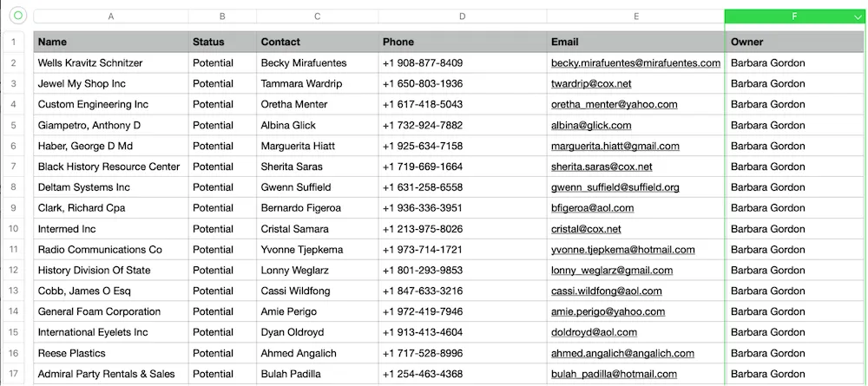Screen dimensions: 868x386
Task: Select the Owner header cell
Action: click(794, 42)
